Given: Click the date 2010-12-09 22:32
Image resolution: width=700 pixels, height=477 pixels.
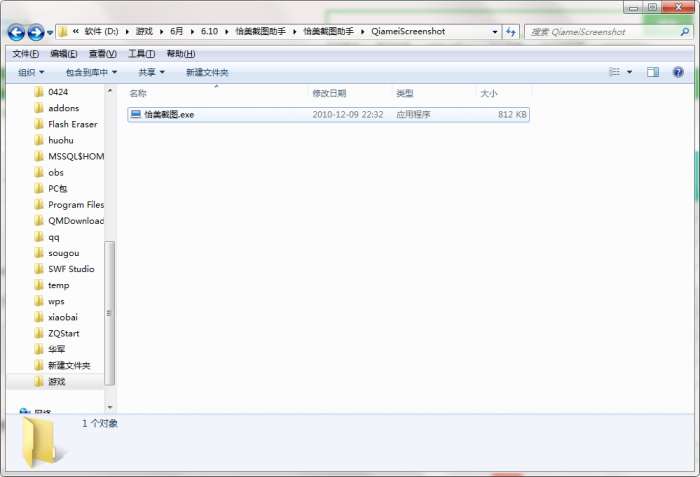Looking at the screenshot, I should click(x=348, y=114).
